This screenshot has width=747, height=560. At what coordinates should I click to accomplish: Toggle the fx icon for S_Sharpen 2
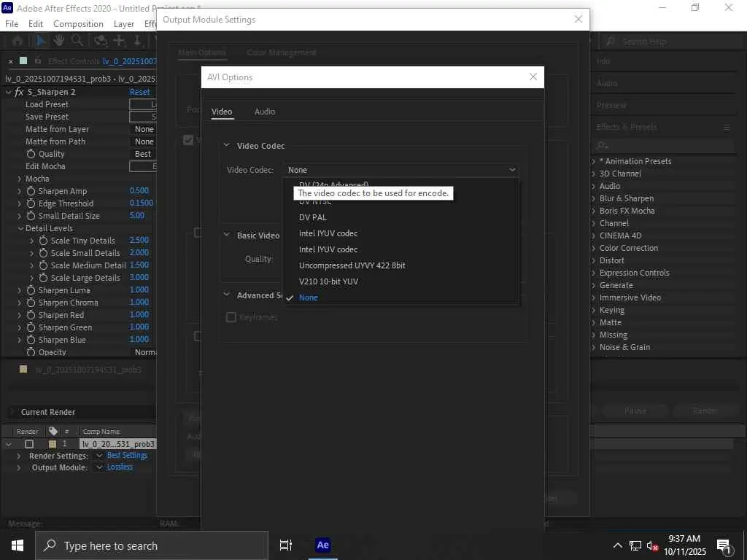tap(19, 92)
